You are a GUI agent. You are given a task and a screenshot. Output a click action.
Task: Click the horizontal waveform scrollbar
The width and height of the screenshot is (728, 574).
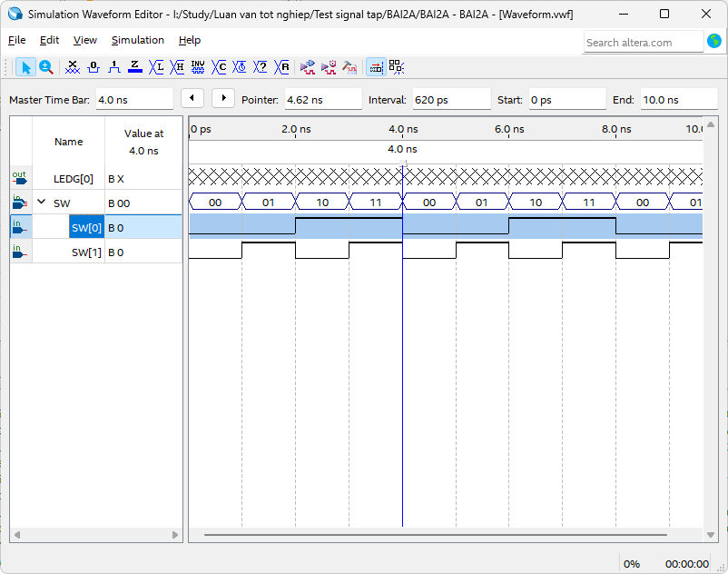click(436, 535)
